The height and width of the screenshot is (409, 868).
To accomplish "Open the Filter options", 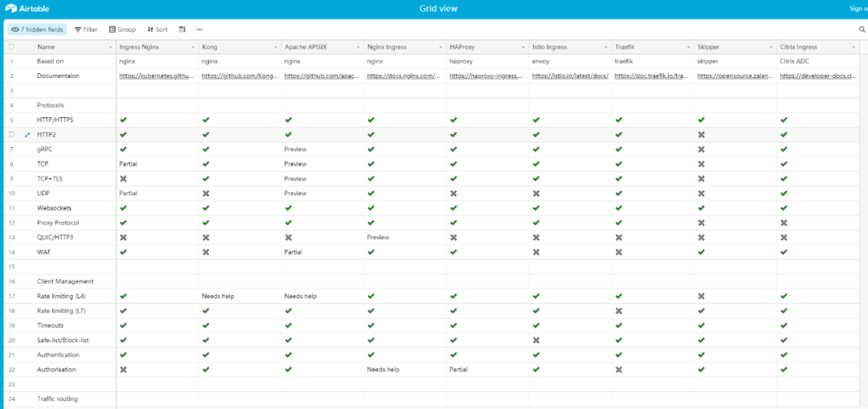I will click(86, 30).
